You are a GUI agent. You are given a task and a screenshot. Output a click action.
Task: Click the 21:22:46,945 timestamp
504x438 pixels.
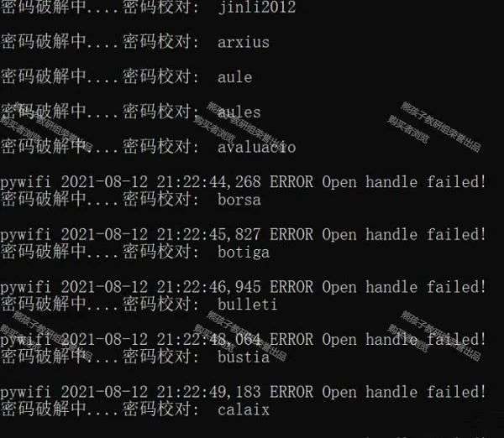[x=208, y=287]
